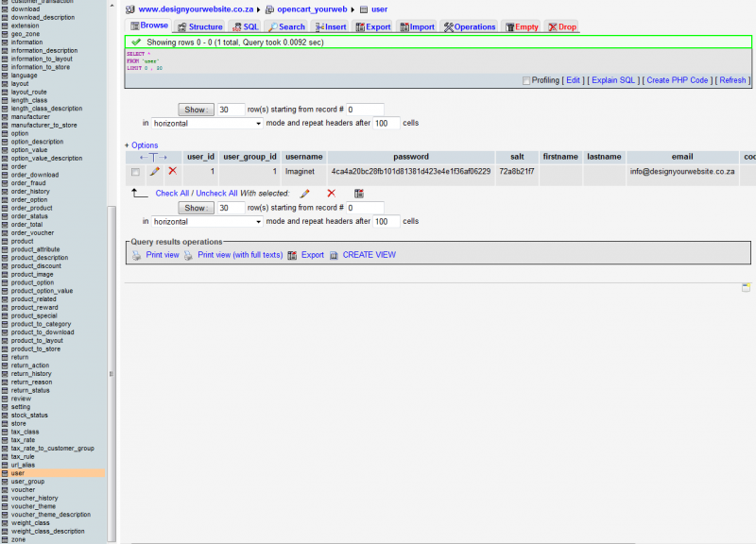
Task: Open opencart_yourweb database breadcrumb link
Action: coord(312,9)
